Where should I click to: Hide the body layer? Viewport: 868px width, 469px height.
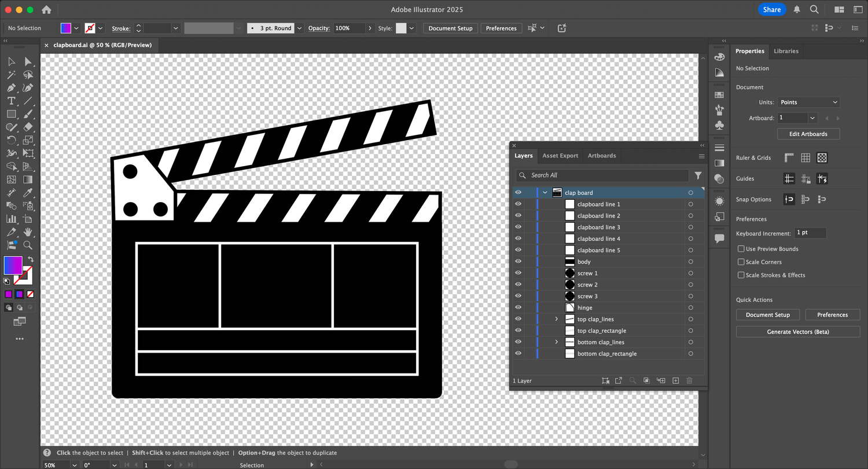[518, 262]
